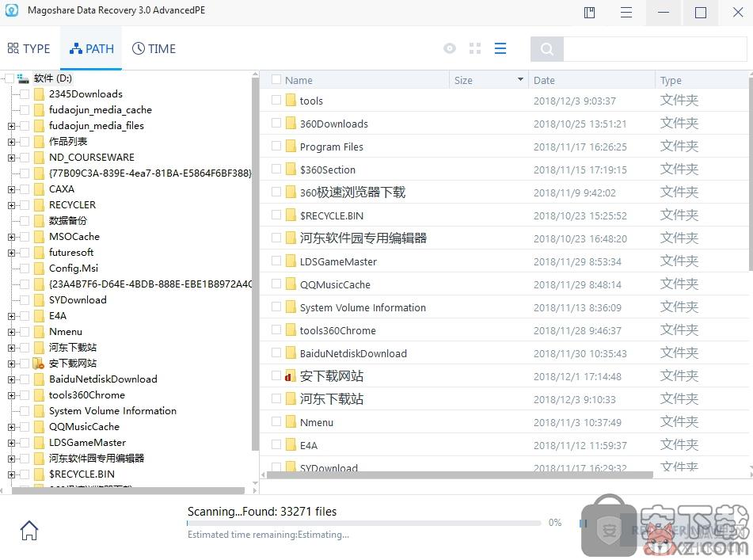The image size is (753, 560).
Task: Expand the ND_COURSEWARE tree node
Action: click(x=11, y=158)
